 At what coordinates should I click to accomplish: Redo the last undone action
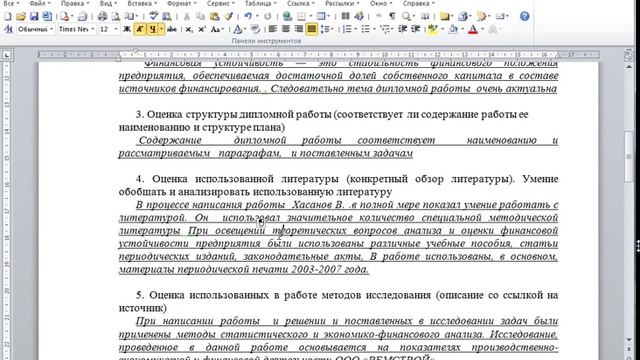coord(268,16)
